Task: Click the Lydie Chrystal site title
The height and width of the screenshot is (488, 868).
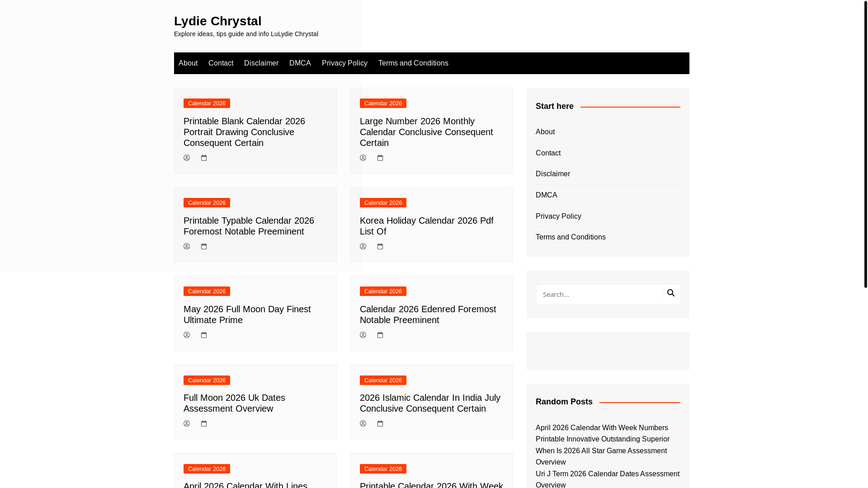Action: click(x=218, y=21)
